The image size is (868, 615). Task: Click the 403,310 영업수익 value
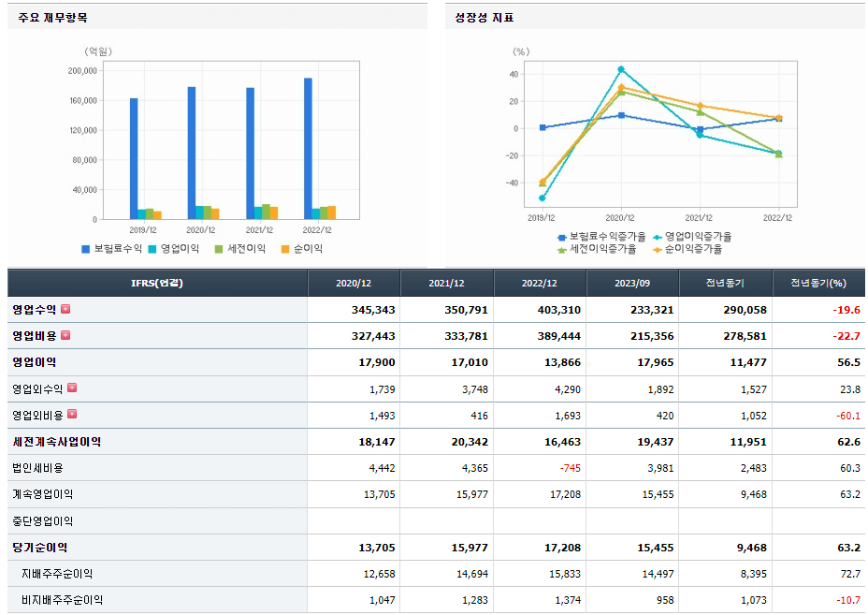point(559,310)
